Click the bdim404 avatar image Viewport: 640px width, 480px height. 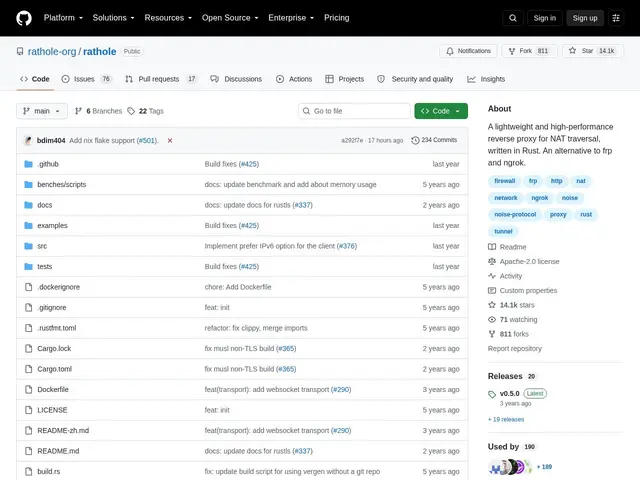tap(28, 140)
